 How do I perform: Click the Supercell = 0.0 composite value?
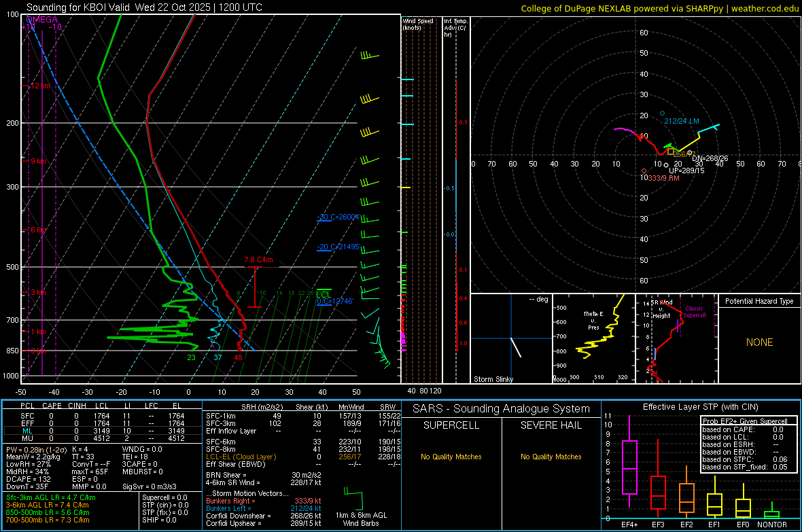pos(164,497)
